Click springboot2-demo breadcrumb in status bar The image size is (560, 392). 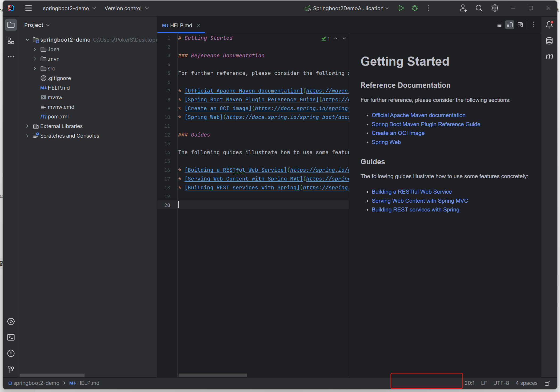pyautogui.click(x=34, y=383)
